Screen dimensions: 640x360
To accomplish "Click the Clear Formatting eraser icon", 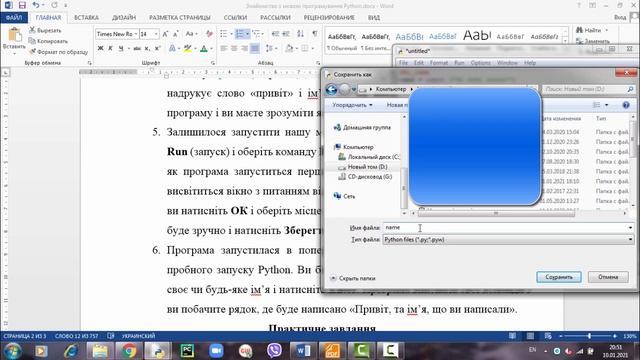I will pos(209,34).
